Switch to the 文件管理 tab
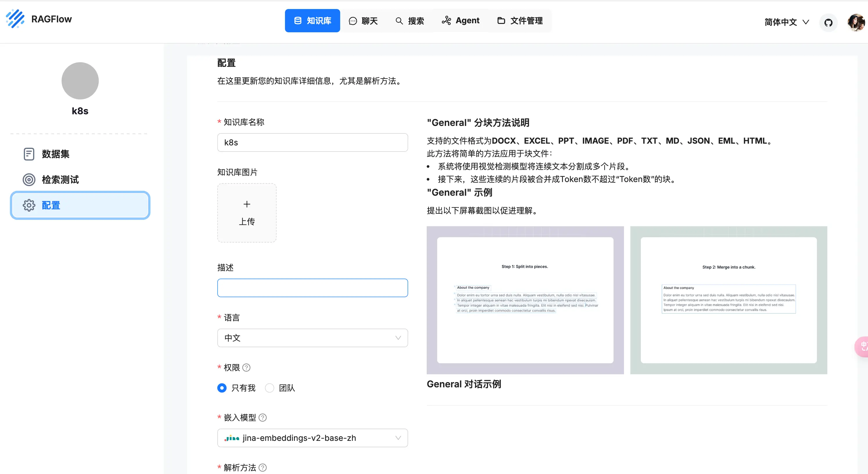 (x=520, y=21)
